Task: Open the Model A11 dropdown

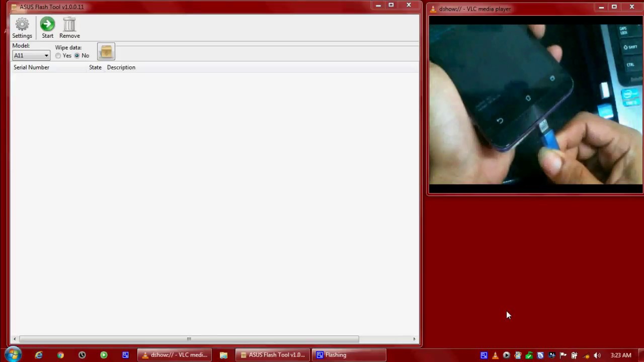Action: coord(31,56)
